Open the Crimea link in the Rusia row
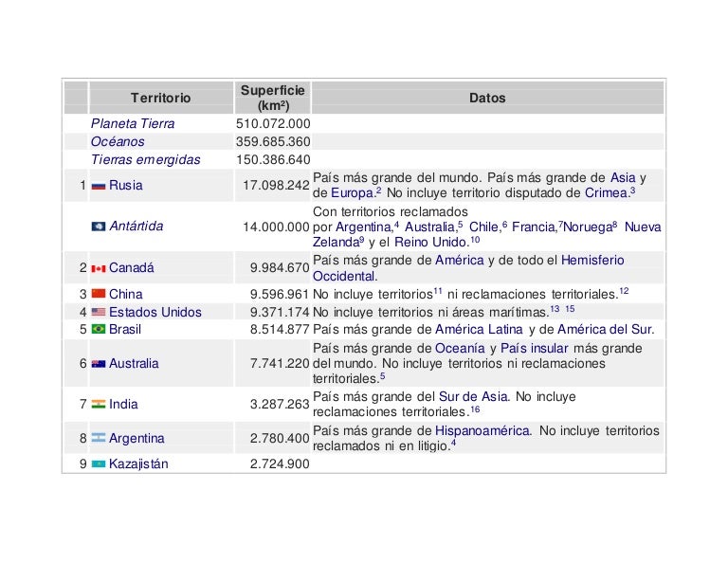The image size is (728, 563). pyautogui.click(x=605, y=193)
